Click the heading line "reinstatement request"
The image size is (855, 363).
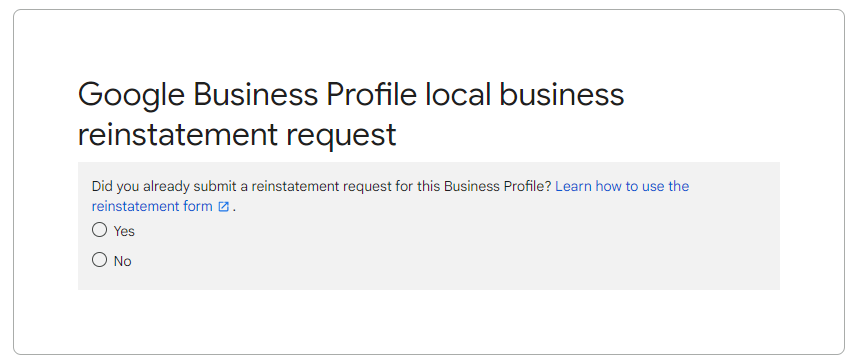point(237,135)
